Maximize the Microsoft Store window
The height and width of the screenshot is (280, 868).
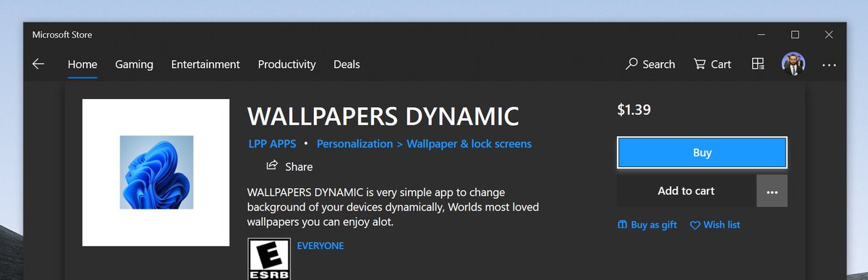coord(795,35)
